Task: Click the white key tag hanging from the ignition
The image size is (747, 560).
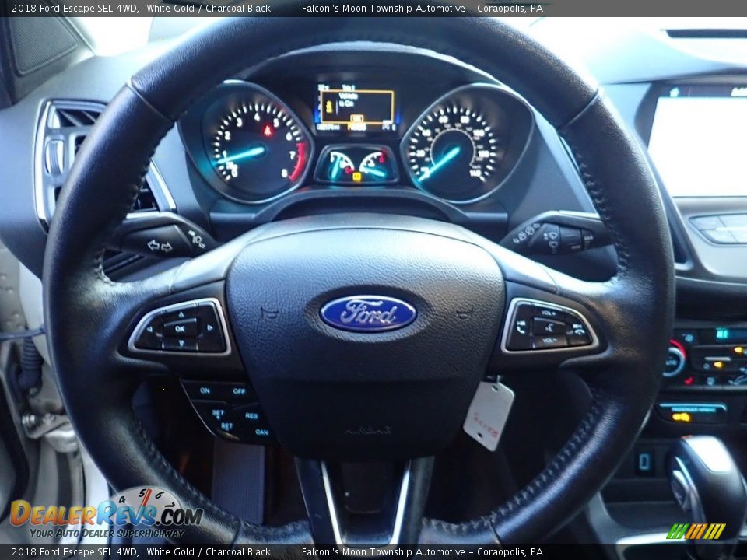Action: click(489, 415)
